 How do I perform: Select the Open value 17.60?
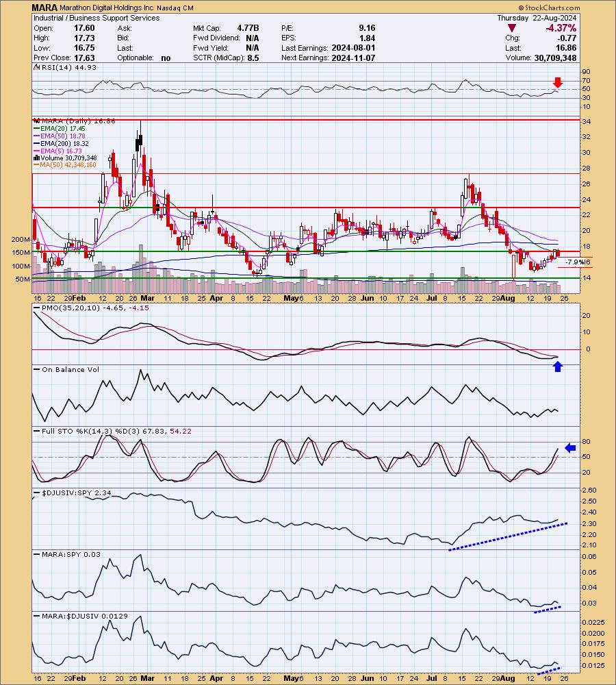(x=84, y=28)
